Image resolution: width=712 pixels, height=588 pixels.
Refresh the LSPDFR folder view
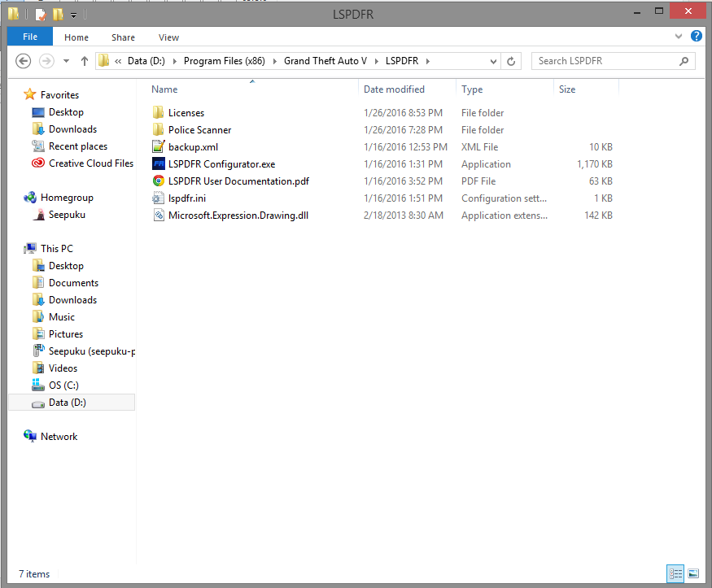511,61
